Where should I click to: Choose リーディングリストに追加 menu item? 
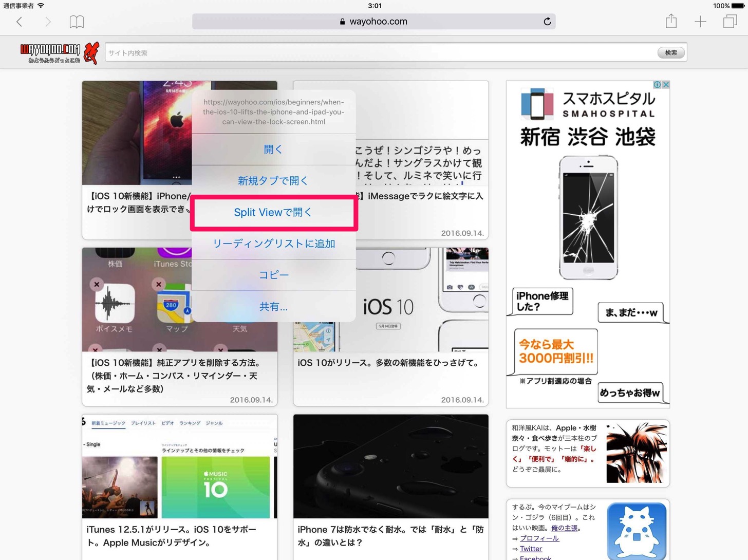(x=273, y=244)
